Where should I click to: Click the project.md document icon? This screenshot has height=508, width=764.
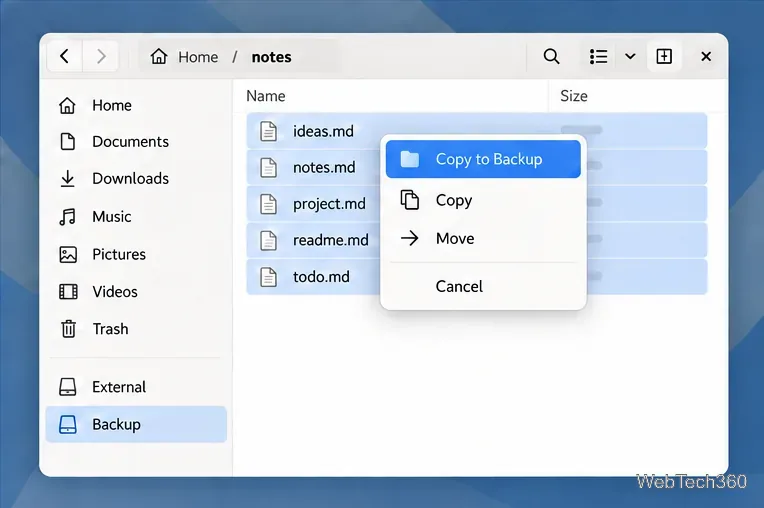[x=268, y=204]
